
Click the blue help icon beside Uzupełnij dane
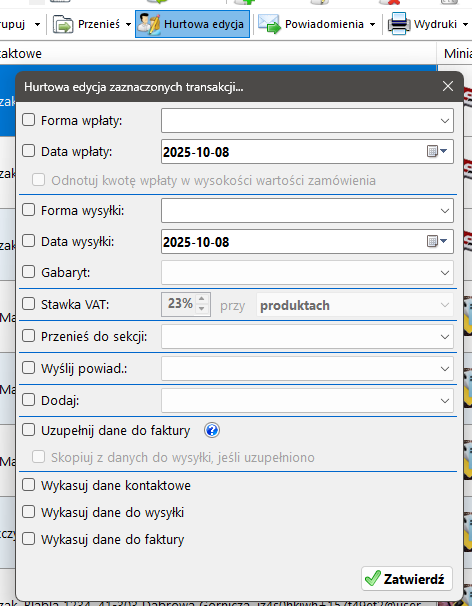click(212, 430)
